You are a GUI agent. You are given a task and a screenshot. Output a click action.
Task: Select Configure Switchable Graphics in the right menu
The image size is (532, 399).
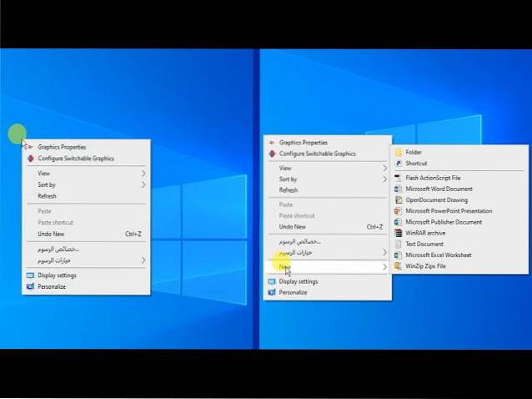click(317, 154)
